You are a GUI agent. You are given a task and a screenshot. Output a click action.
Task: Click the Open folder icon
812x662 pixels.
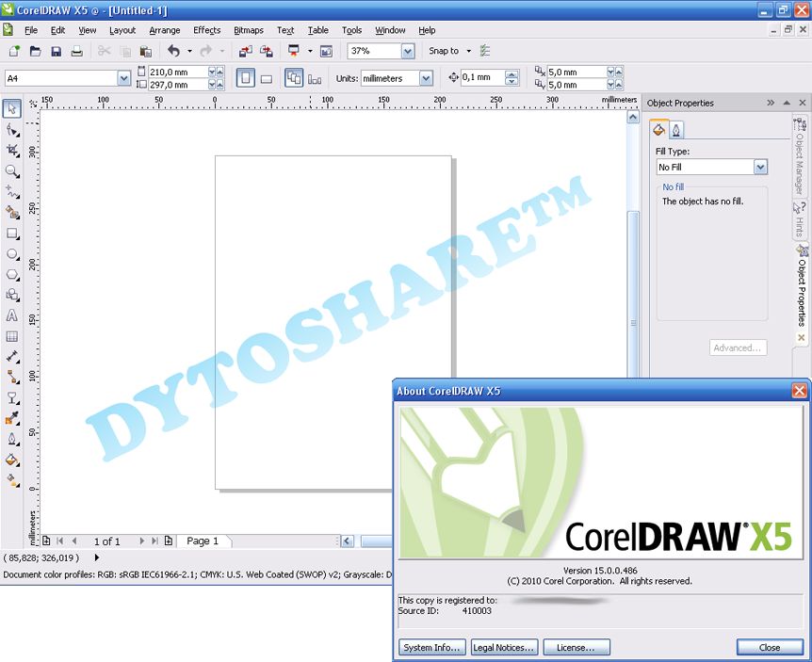pyautogui.click(x=35, y=51)
